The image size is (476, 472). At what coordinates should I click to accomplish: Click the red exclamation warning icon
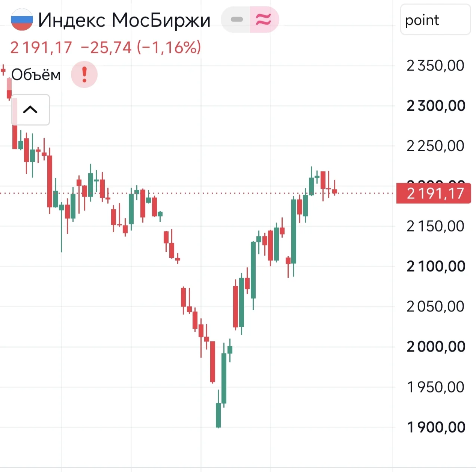click(x=84, y=75)
